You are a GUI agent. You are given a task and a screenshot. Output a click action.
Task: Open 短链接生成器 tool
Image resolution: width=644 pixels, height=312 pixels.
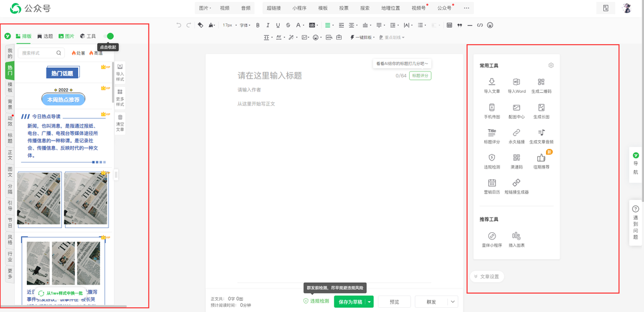(516, 186)
